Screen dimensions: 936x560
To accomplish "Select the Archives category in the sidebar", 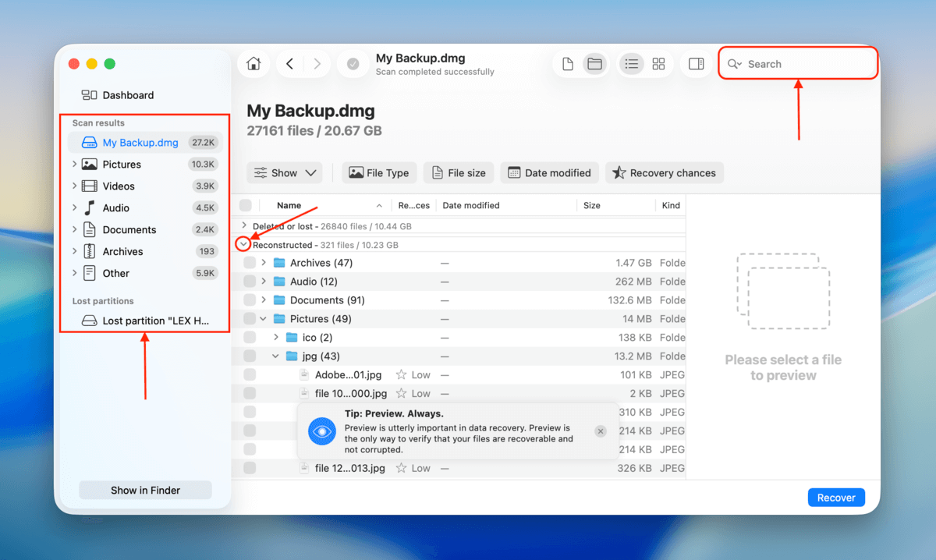I will pos(122,251).
